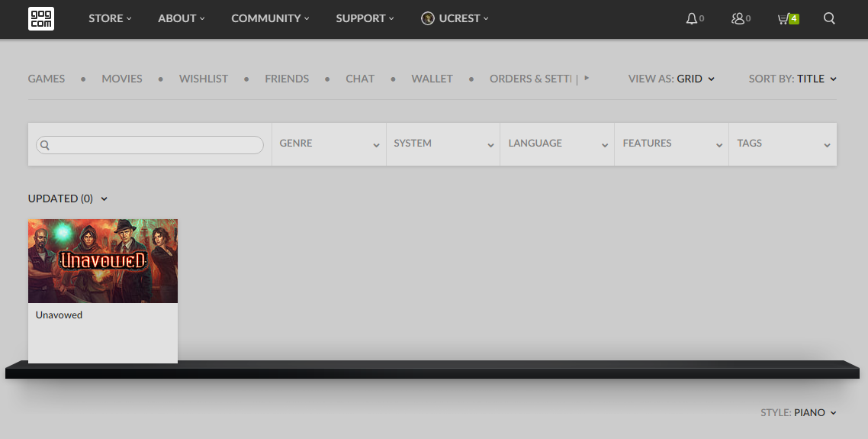Go to the WISHLIST tab
This screenshot has height=439, width=868.
point(203,79)
